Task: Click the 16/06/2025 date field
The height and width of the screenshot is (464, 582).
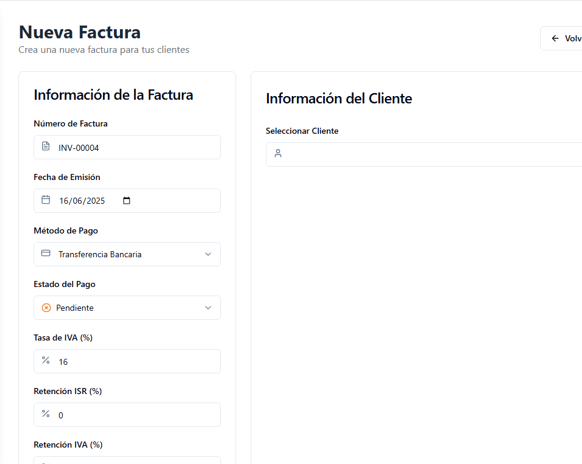Action: (x=127, y=201)
